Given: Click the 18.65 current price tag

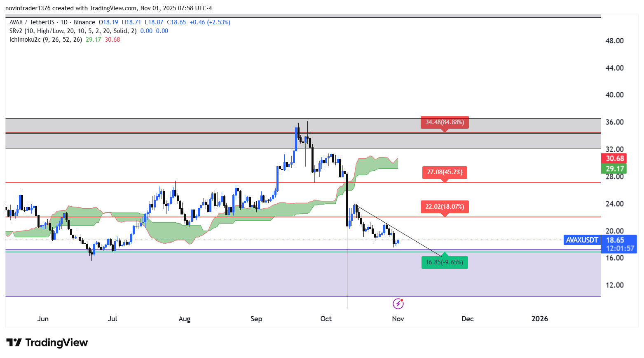Looking at the screenshot, I should 615,240.
